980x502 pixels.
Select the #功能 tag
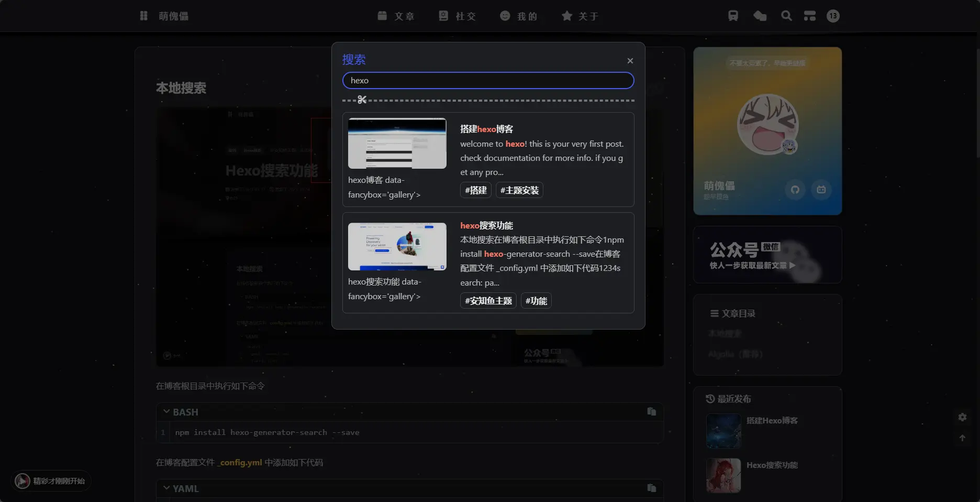pos(536,301)
